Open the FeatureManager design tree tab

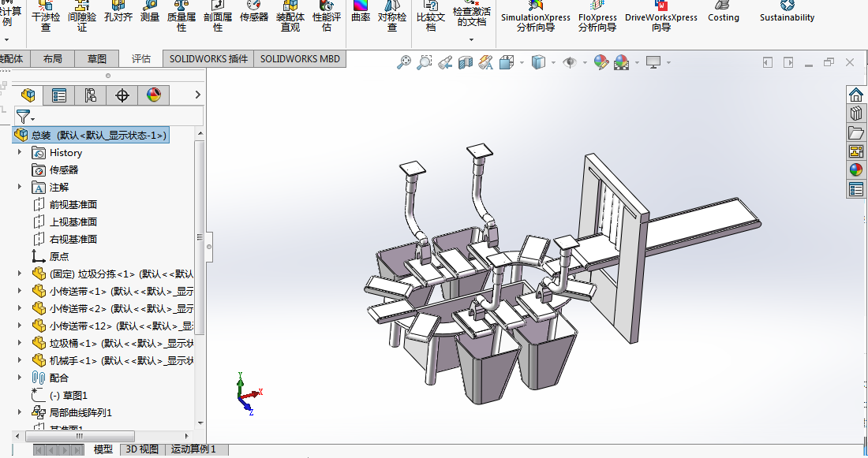pos(28,95)
